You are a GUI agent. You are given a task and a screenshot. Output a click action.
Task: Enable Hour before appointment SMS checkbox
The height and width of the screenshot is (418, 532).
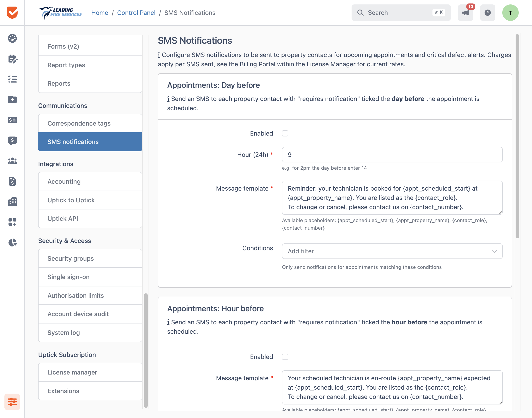click(x=285, y=357)
